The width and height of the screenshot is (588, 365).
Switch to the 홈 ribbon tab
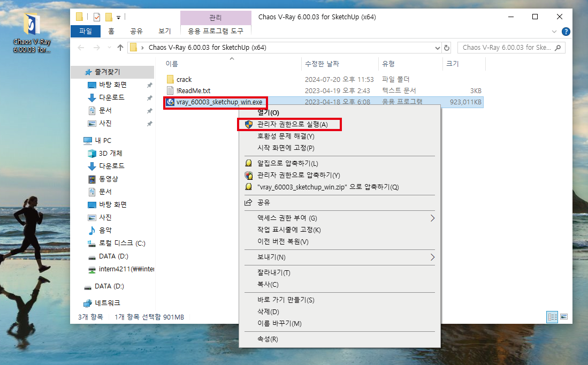(x=111, y=31)
